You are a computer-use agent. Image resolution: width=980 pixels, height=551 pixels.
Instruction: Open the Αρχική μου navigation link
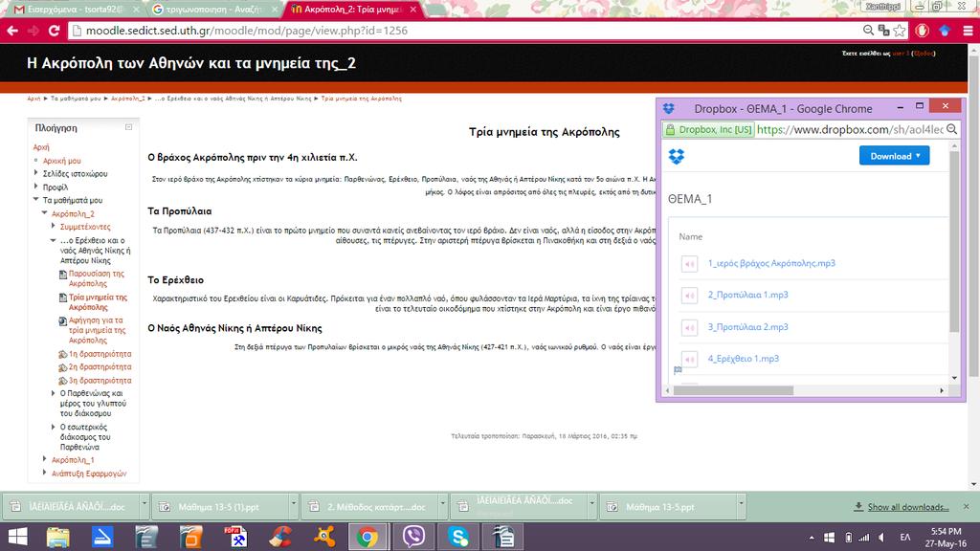pyautogui.click(x=62, y=161)
